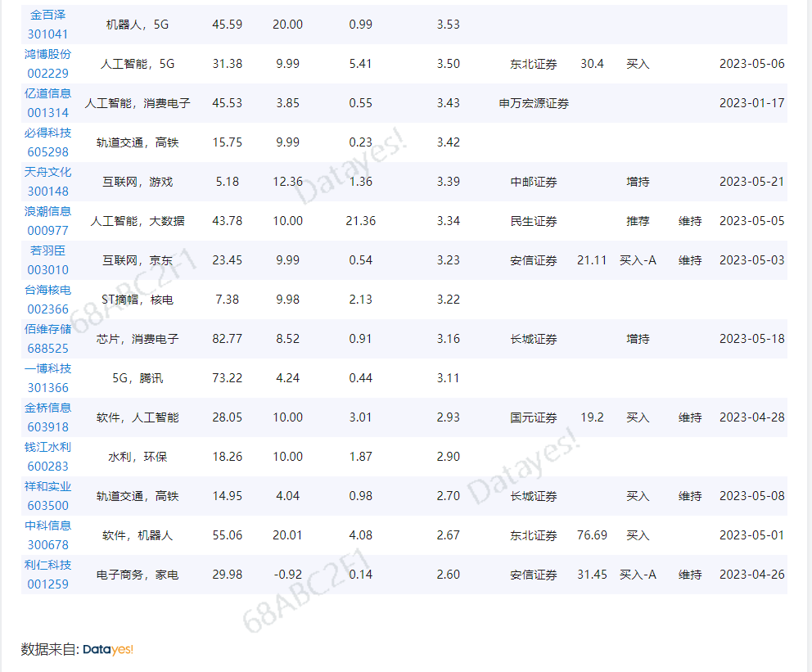
Task: Click the value 21.36 in 浪潮信息 row
Action: pos(360,221)
